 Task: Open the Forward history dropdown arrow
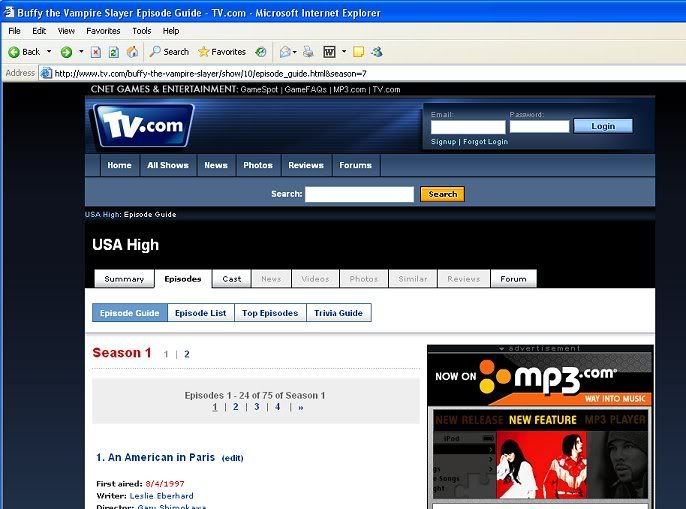(x=81, y=52)
